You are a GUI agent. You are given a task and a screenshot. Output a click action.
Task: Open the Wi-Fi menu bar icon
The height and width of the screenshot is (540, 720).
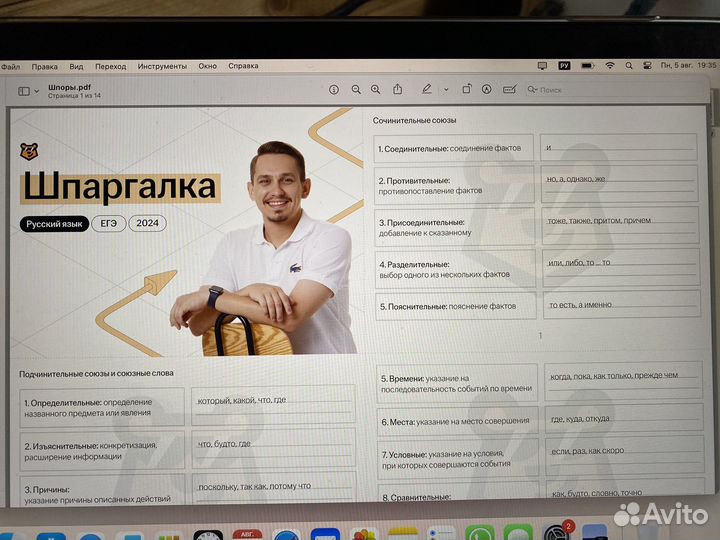click(610, 66)
